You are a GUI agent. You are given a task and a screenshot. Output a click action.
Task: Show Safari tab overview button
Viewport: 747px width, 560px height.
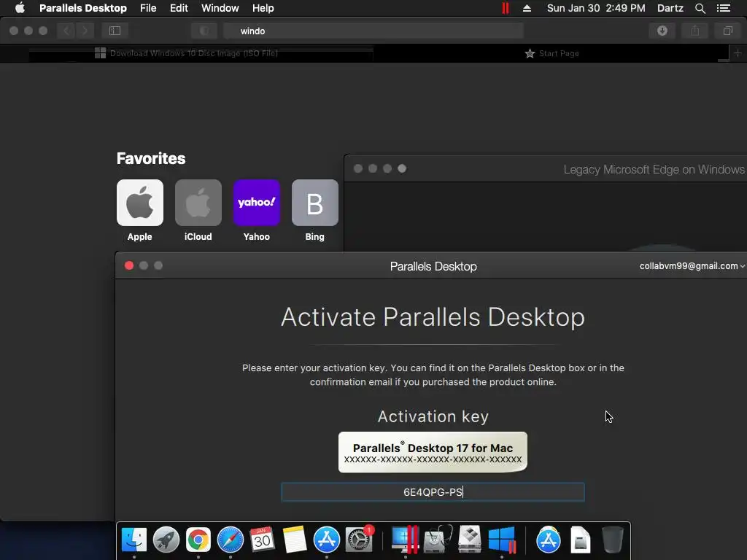point(727,31)
